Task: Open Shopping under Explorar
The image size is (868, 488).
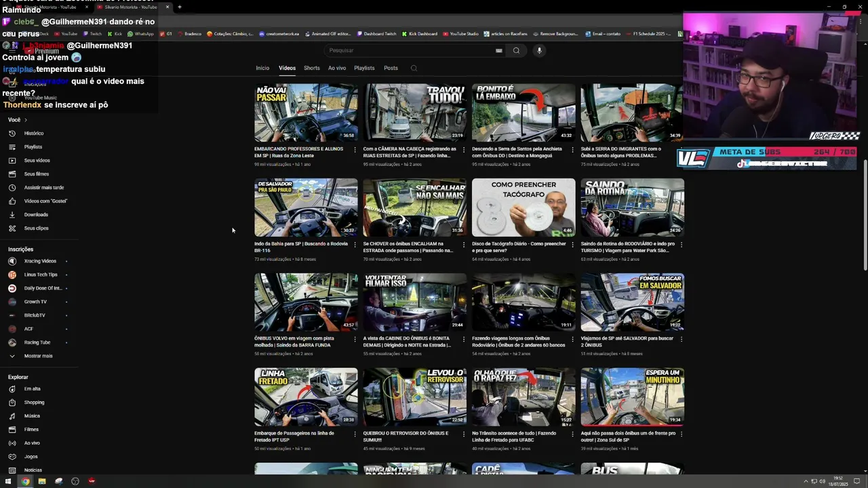Action: [x=34, y=403]
